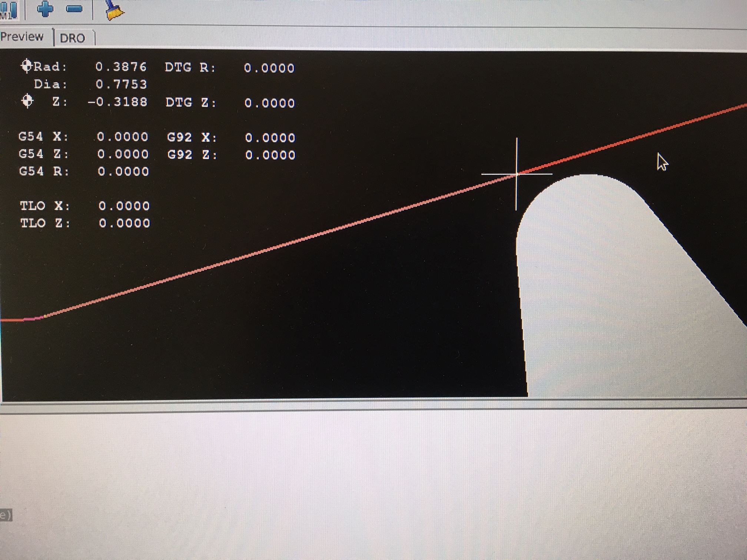Click the Rad value 0.3876
Viewport: 747px width, 560px height.
tap(121, 67)
